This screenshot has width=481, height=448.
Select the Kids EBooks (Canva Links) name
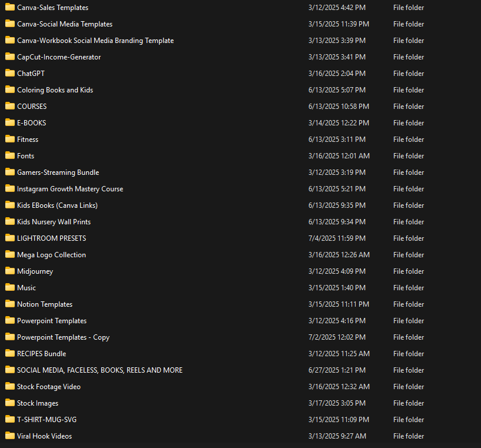click(x=57, y=205)
